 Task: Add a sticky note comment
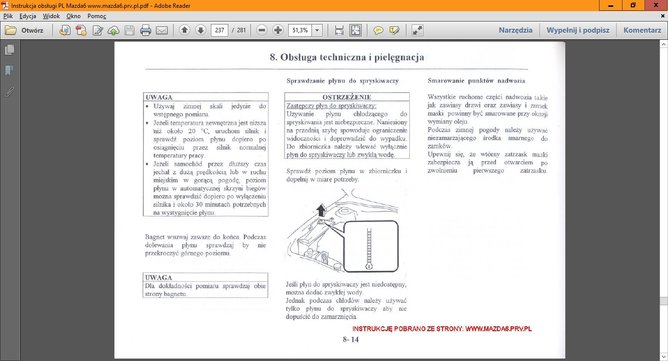coord(378,30)
